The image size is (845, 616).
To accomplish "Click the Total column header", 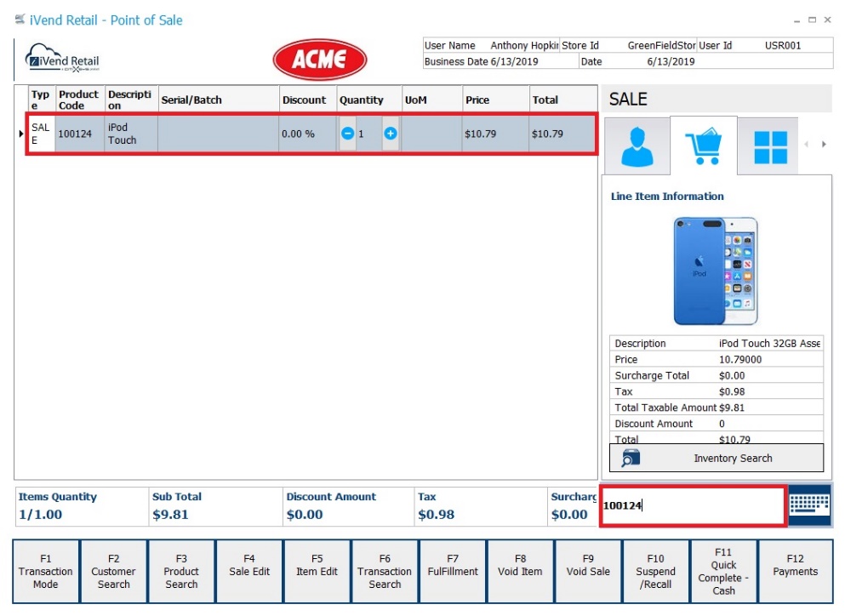I will (x=563, y=100).
